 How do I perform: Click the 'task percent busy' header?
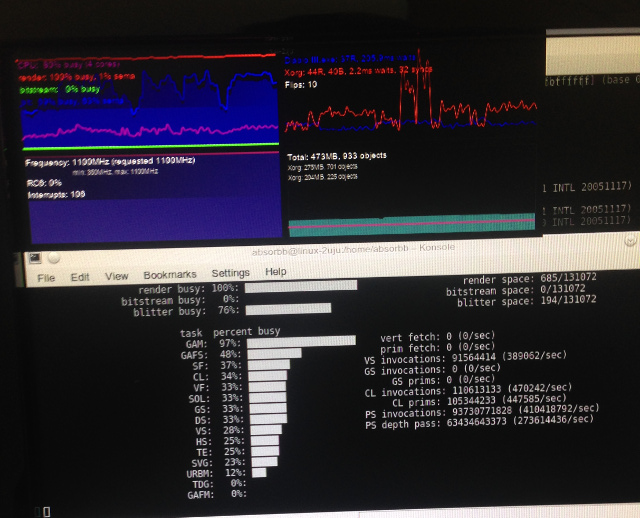point(230,331)
